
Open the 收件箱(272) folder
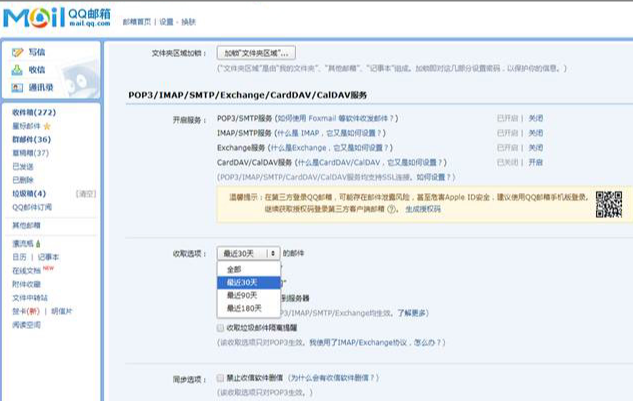pyautogui.click(x=34, y=112)
